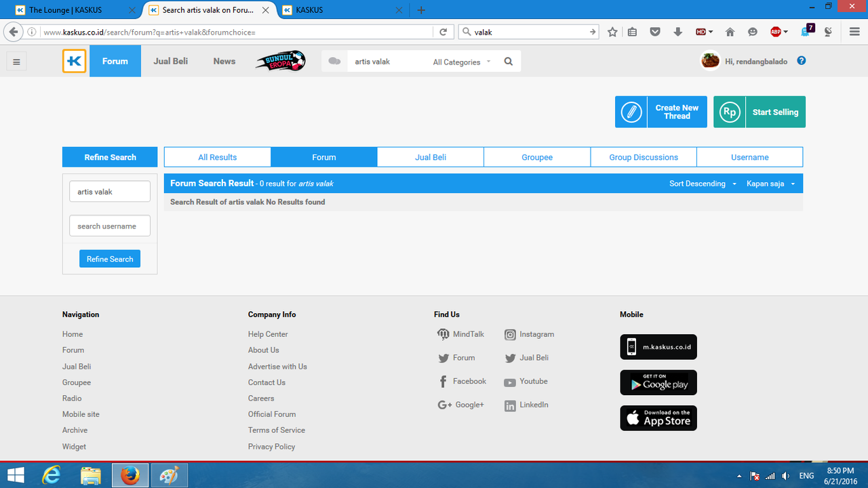Select the Jual Beli results tab
This screenshot has width=868, height=488.
pyautogui.click(x=431, y=157)
